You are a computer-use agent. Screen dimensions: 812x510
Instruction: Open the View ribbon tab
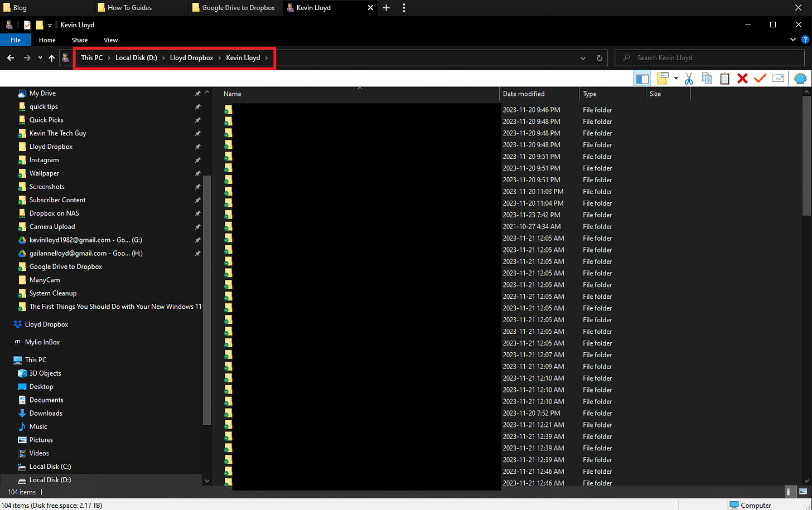tap(111, 40)
